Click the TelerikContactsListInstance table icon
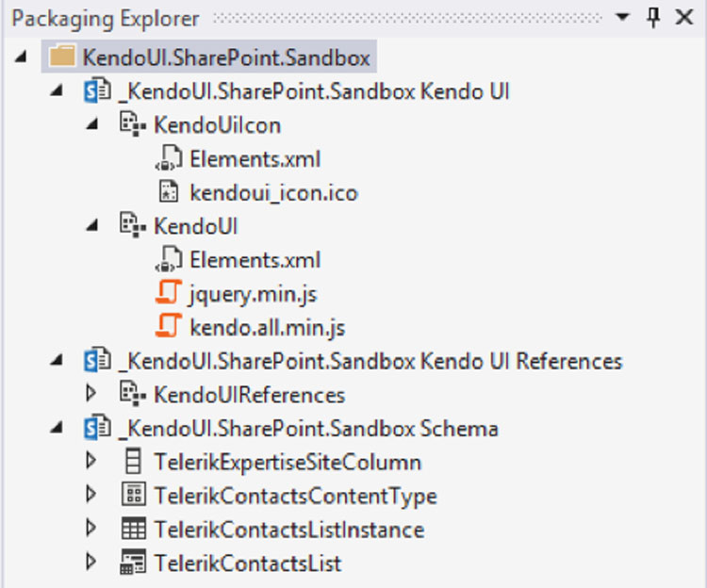This screenshot has width=707, height=588. pos(133,530)
